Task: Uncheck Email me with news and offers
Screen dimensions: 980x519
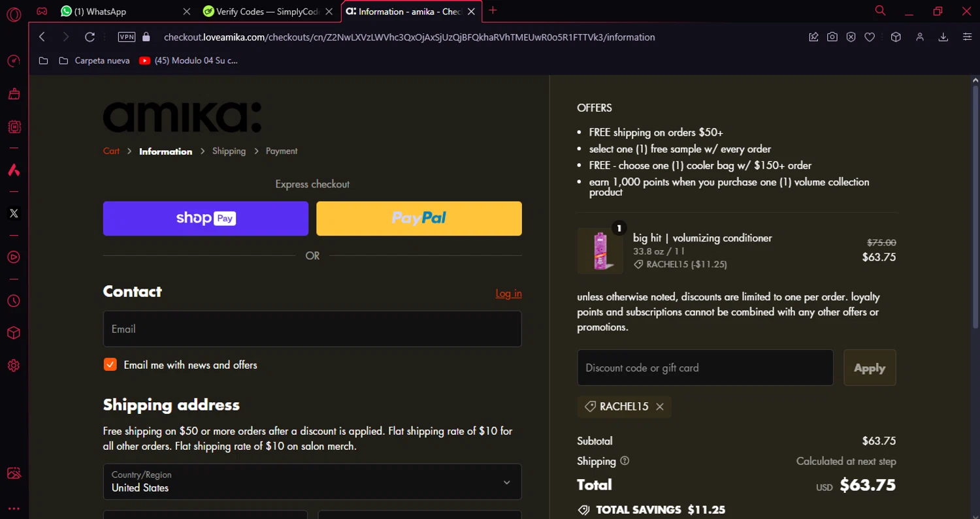Action: tap(110, 364)
